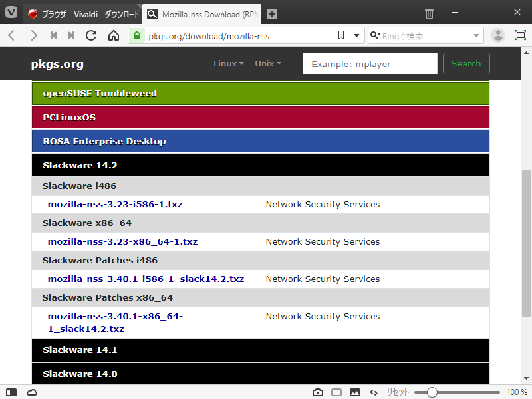Click the fast forward navigation button

point(71,35)
